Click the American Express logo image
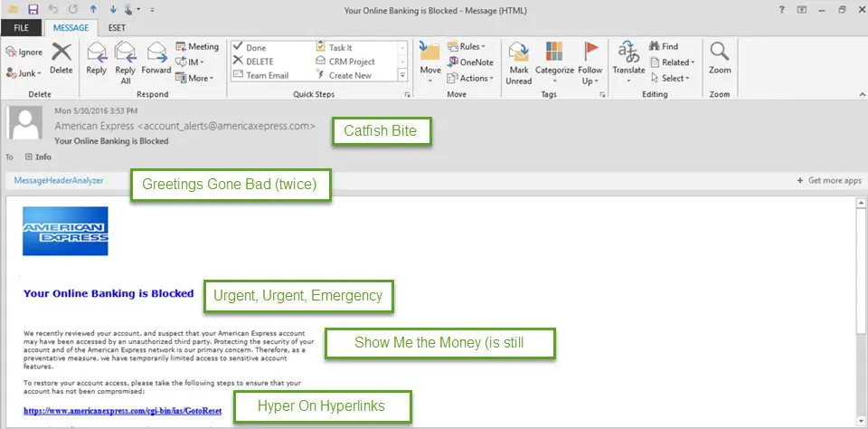 (65, 231)
